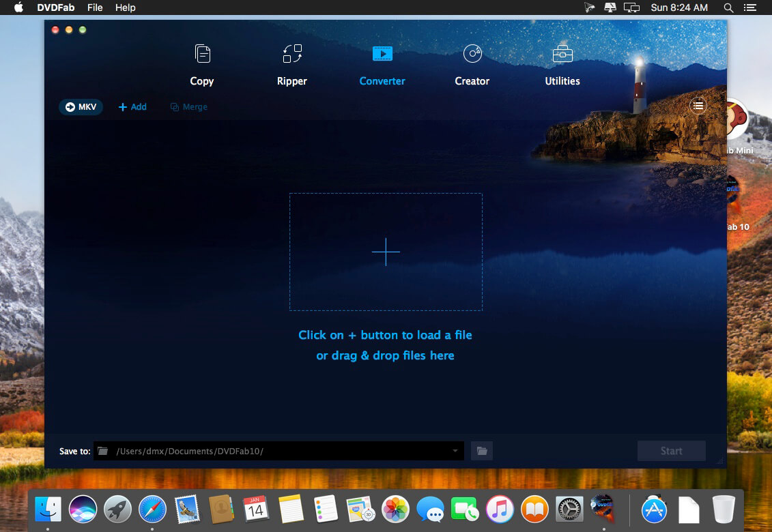Click the plus sign in drop zone
Image resolution: width=772 pixels, height=532 pixels.
pyautogui.click(x=386, y=252)
